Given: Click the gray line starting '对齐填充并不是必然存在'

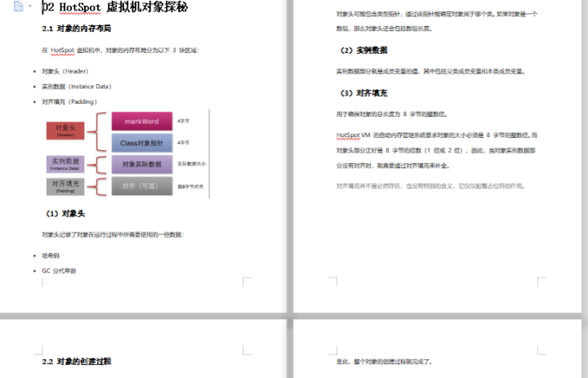Looking at the screenshot, I should 430,185.
